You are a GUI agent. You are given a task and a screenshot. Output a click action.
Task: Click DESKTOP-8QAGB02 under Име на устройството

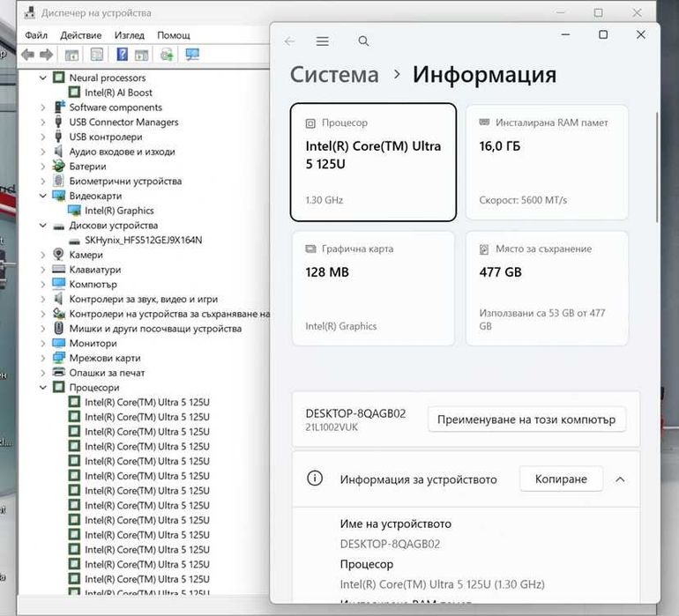point(390,544)
